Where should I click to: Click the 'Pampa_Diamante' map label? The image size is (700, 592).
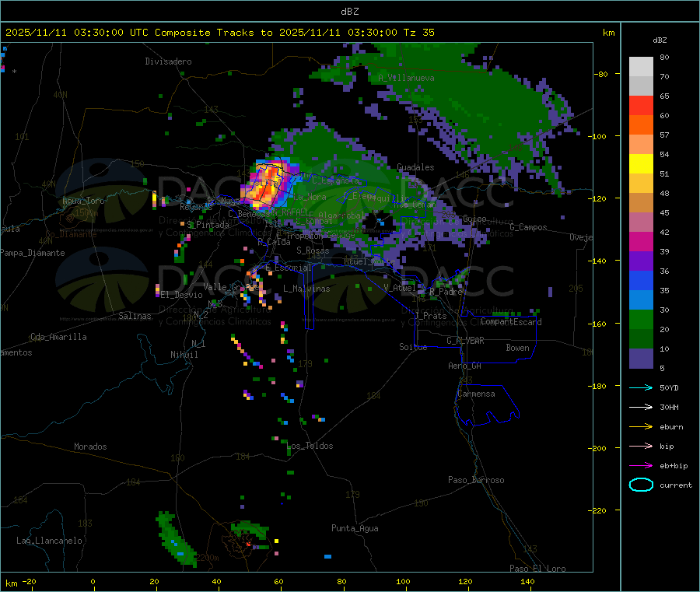33,253
